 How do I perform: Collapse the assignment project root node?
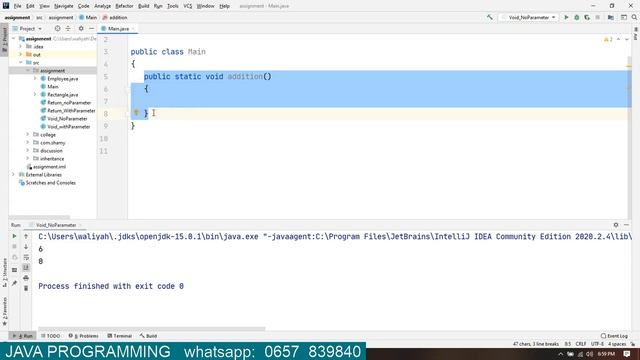coord(13,39)
